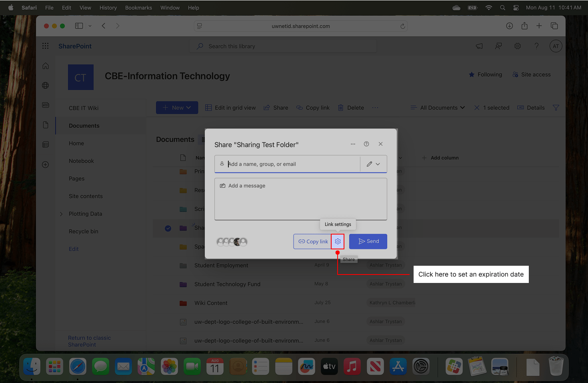588x383 pixels.
Task: Expand the New button dropdown
Action: click(189, 107)
